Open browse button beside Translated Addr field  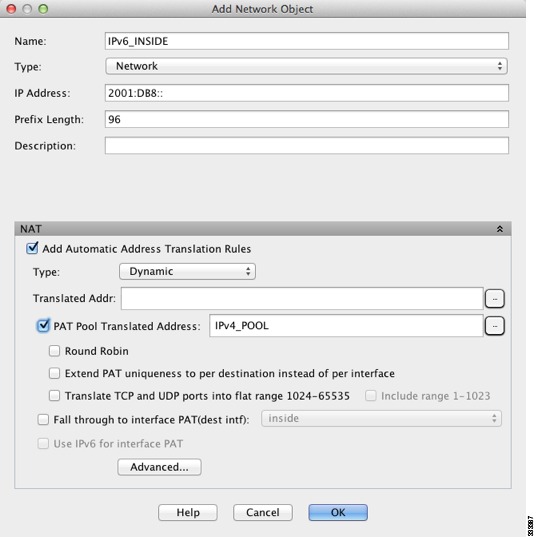pyautogui.click(x=495, y=299)
